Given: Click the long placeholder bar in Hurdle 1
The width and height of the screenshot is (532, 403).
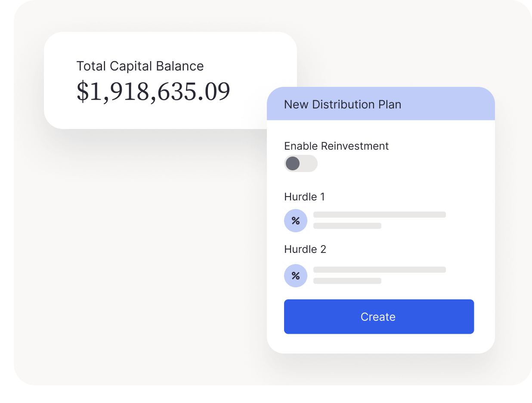Looking at the screenshot, I should 380,215.
